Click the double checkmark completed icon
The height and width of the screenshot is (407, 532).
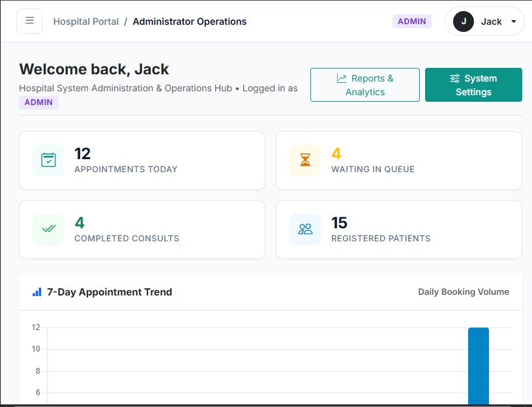(48, 229)
